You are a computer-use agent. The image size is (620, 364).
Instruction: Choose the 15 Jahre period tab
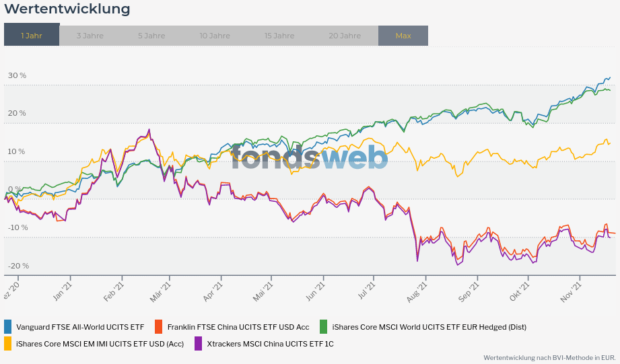pos(279,36)
